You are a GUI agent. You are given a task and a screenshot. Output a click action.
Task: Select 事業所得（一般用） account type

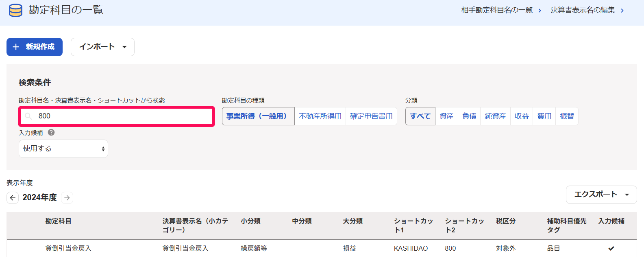[258, 116]
